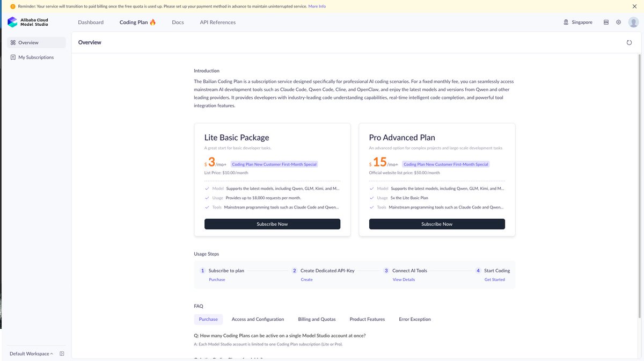644x361 pixels.
Task: Open the user avatar profile menu
Action: tap(633, 22)
